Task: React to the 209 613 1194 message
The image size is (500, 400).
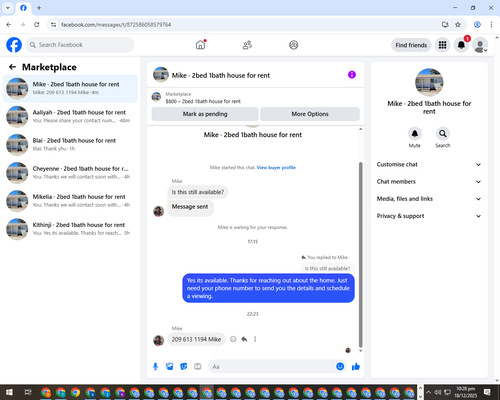Action: tap(233, 339)
